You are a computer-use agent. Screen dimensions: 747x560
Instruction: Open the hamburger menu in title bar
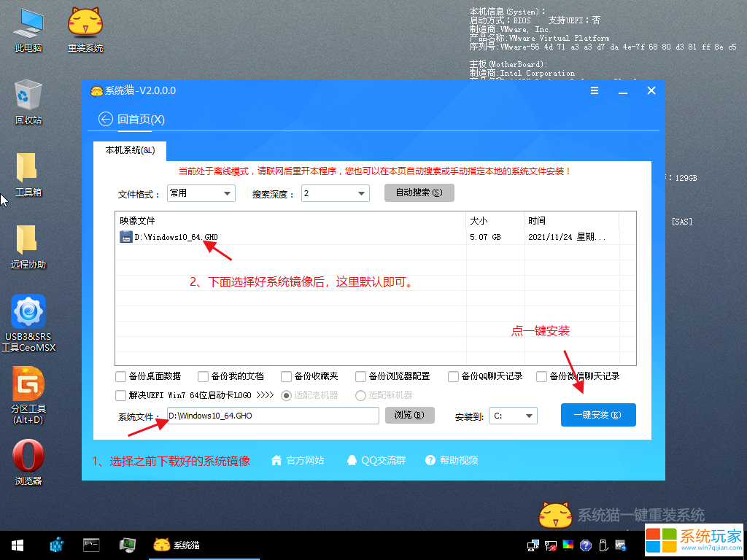coord(595,90)
